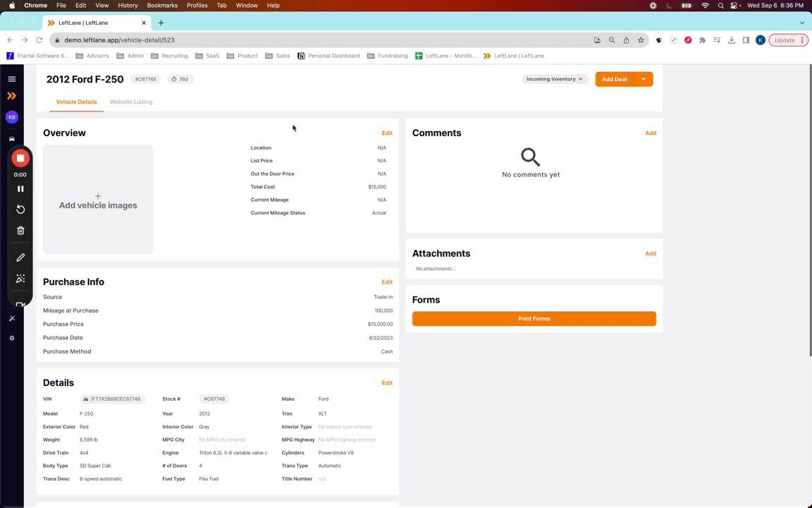Open Spotlight search in menu bar
The height and width of the screenshot is (508, 812).
point(720,5)
